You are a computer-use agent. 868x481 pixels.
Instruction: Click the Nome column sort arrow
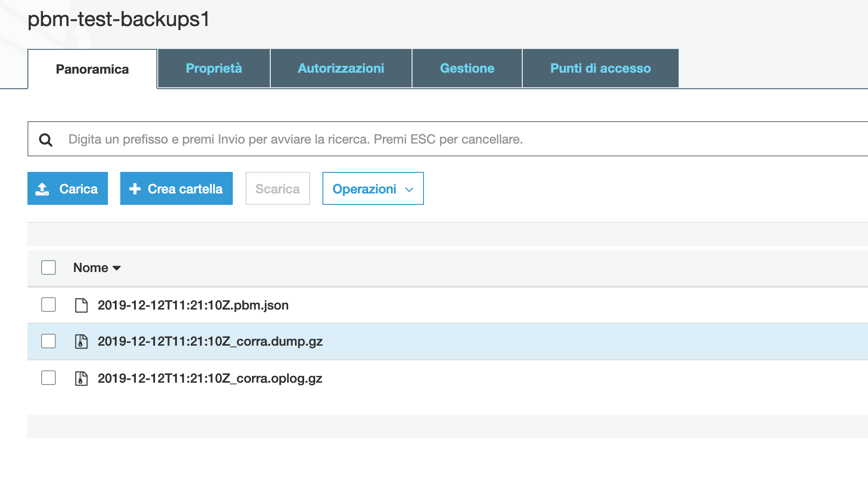point(117,268)
